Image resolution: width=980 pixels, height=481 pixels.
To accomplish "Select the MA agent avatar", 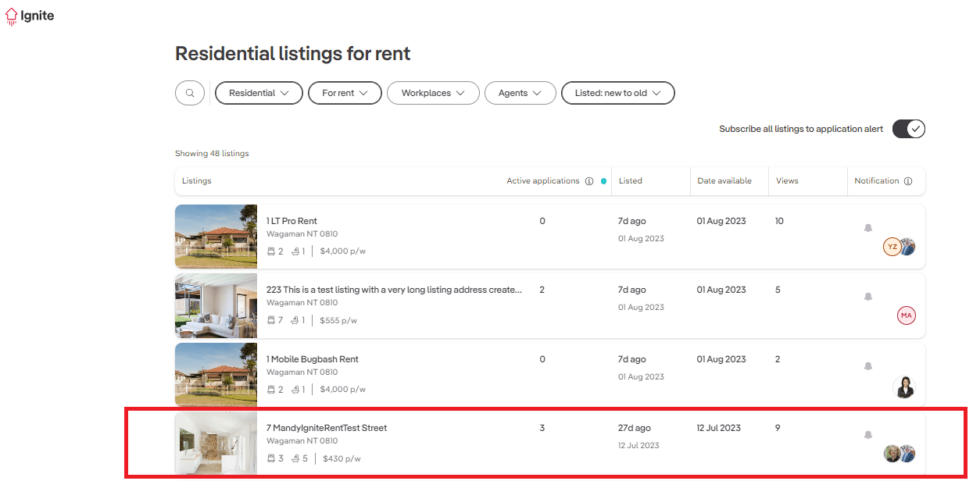I will coord(906,315).
